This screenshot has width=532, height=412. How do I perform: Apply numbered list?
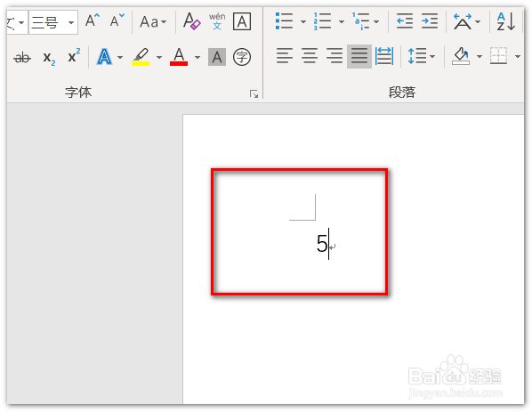(x=322, y=21)
